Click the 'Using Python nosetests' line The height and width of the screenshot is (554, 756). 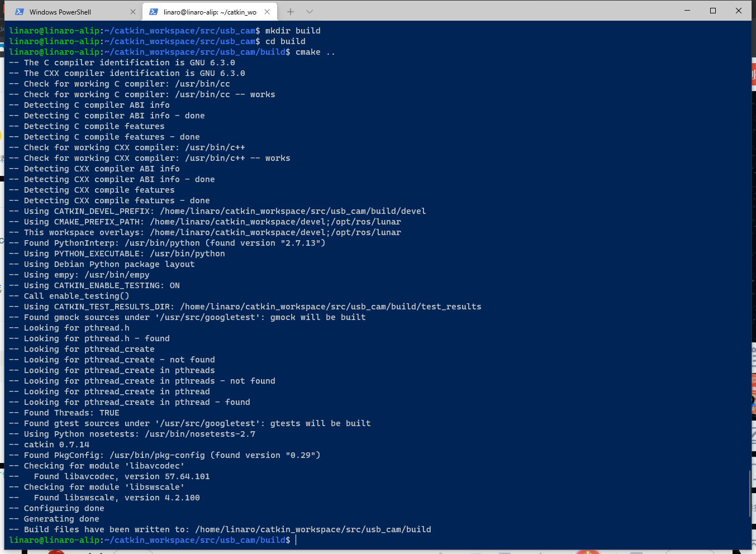[132, 434]
